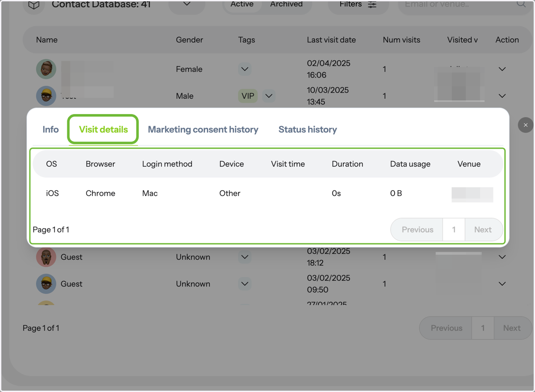This screenshot has width=535, height=392.
Task: Click the 02/04/2025 16:06 visit date
Action: [329, 69]
